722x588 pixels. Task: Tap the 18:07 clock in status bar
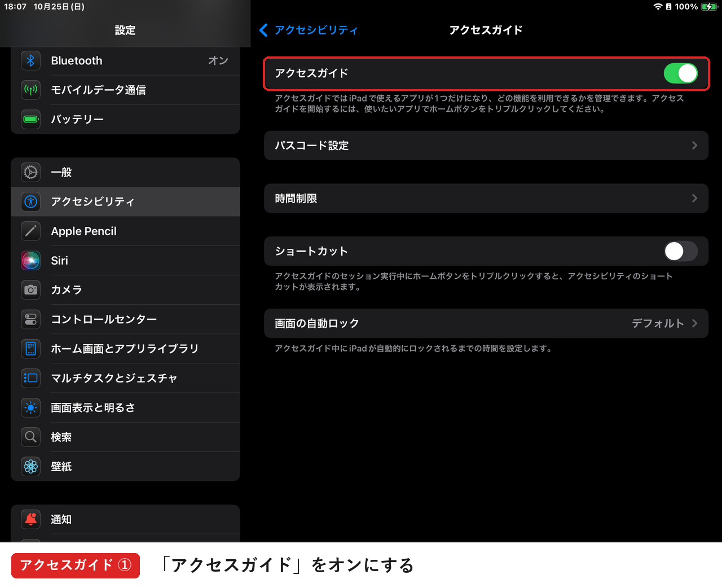pos(15,7)
